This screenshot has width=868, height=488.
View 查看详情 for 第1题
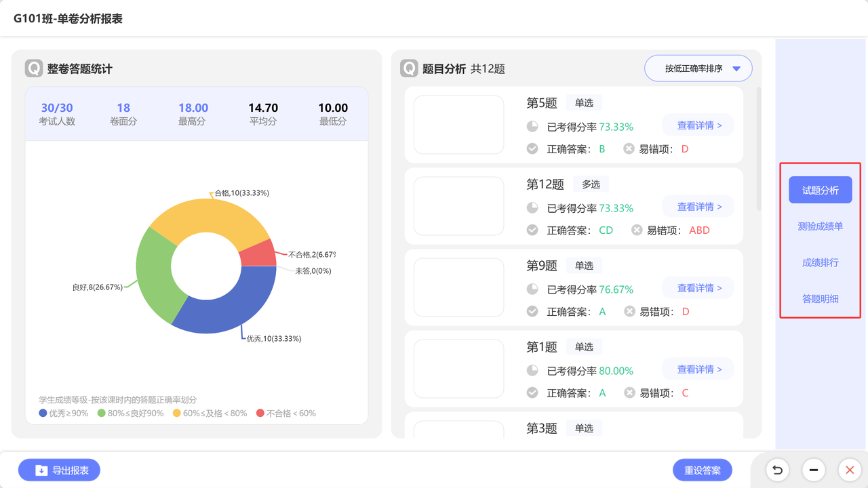pos(698,369)
